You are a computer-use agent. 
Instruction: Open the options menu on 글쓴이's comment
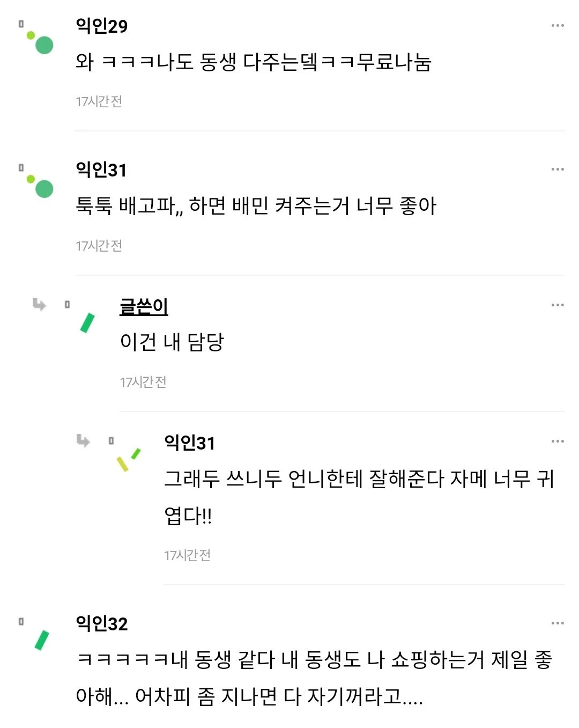(x=556, y=304)
